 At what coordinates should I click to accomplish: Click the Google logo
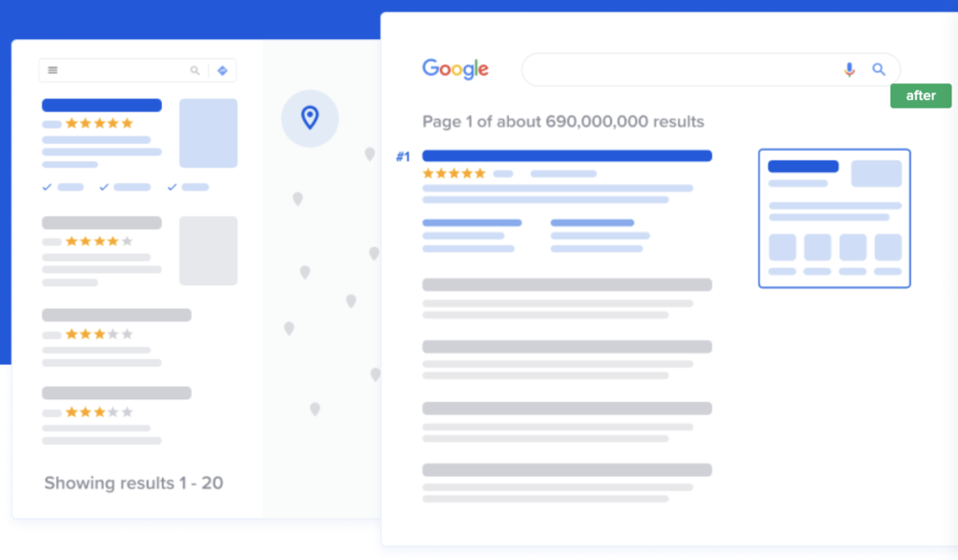(456, 69)
